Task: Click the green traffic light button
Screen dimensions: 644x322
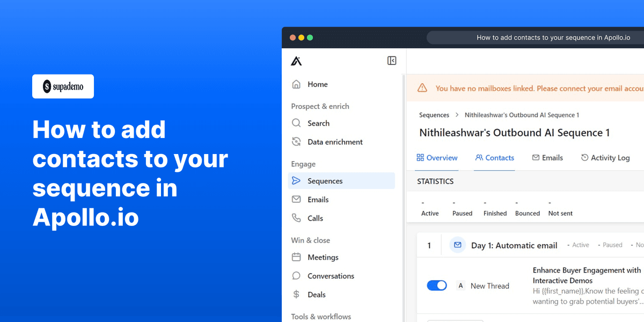Action: coord(310,38)
